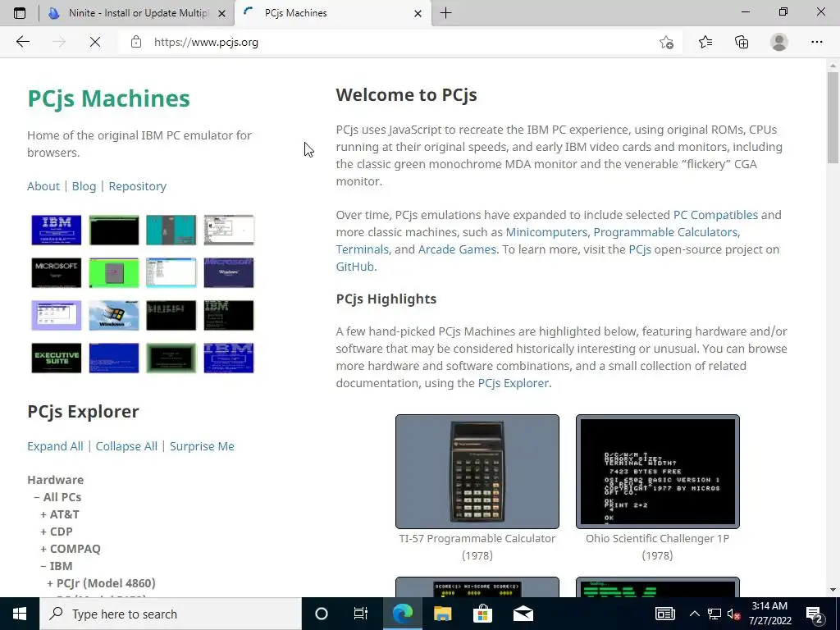The image size is (840, 630).
Task: Open the blue IBM logo thumbnail in the top row
Action: click(57, 230)
